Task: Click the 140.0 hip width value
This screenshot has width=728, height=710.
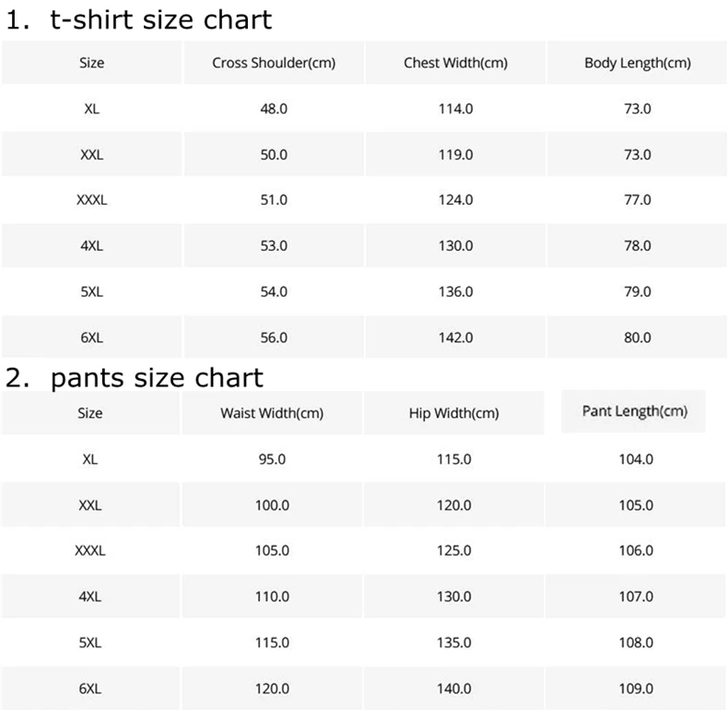Action: coord(453,688)
